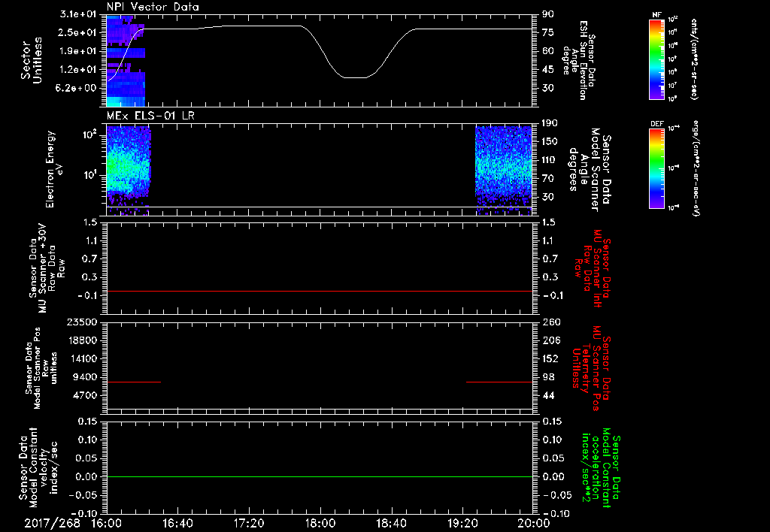Click the green zero line in velocity panel

[320, 476]
